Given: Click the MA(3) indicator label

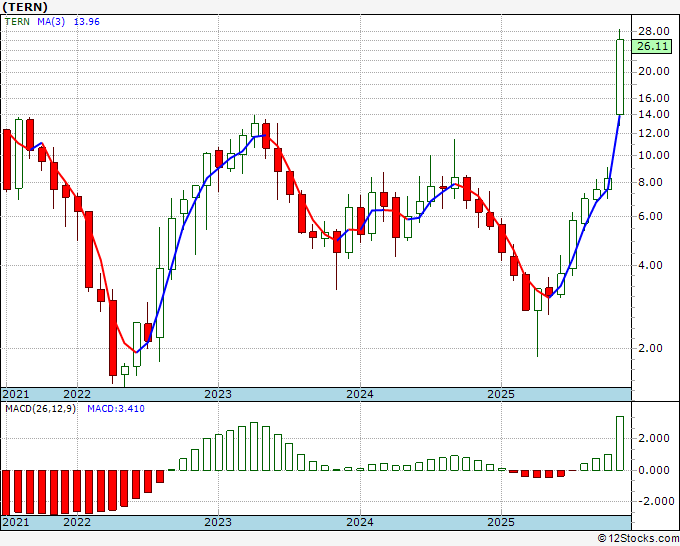Looking at the screenshot, I should [51, 21].
